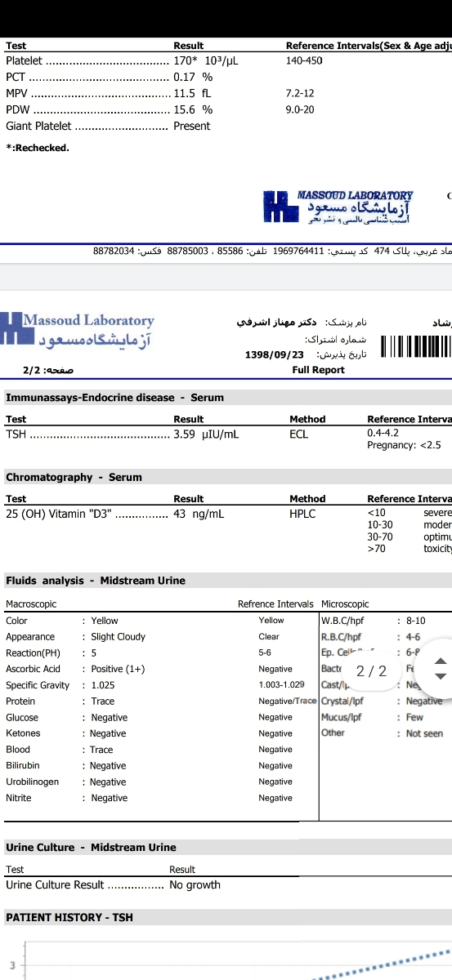Tap the page indicator showing 2 / 2

(371, 671)
